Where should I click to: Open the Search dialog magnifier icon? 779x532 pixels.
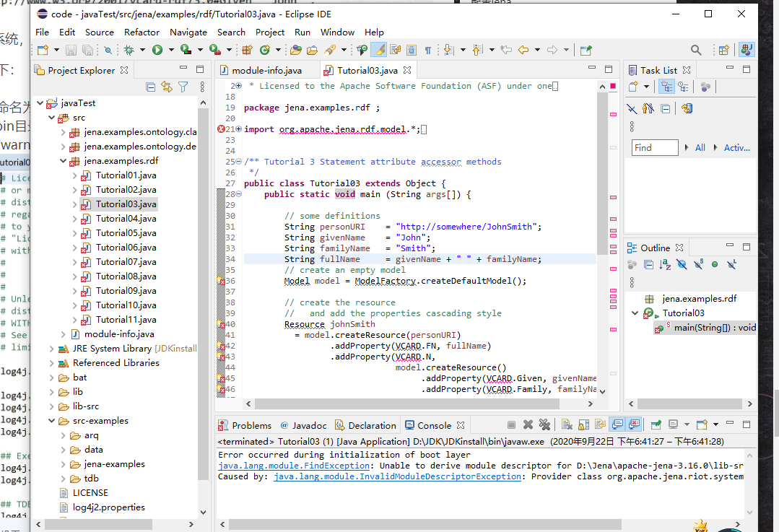point(695,51)
